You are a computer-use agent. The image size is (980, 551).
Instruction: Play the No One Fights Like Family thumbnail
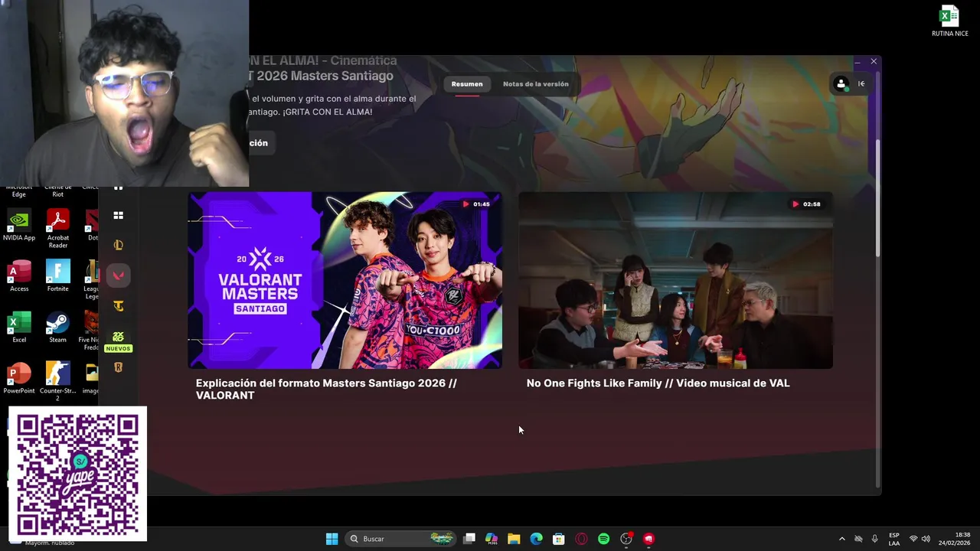tap(675, 280)
